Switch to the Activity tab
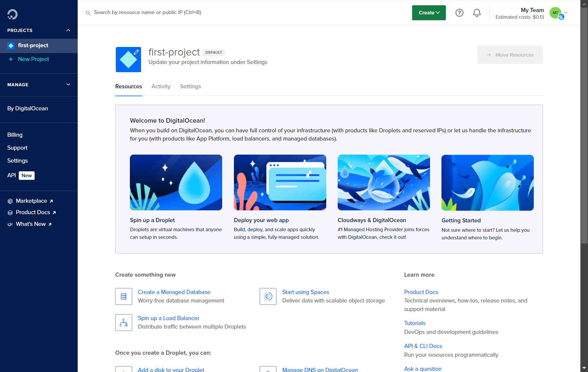588x372 pixels. [x=161, y=87]
